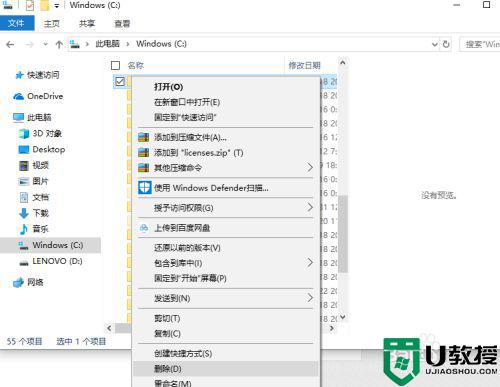Click the Baidu Netdisk cloud icon
Screen dimensions: 500x387
point(144,228)
